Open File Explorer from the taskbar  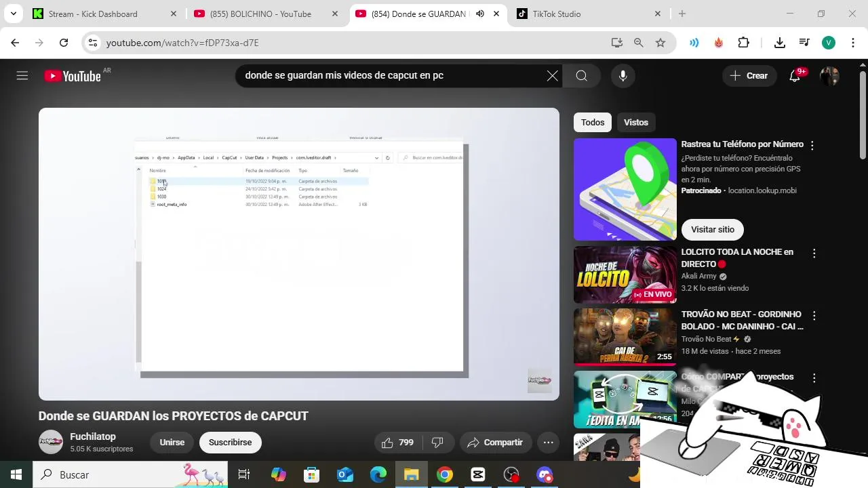pos(412,475)
